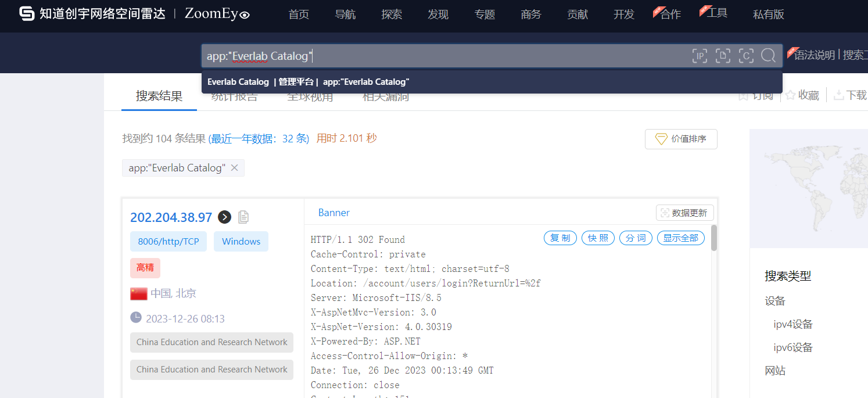Click the first China Education and Research Network tag
Viewport: 868px width, 398px height.
(x=212, y=342)
